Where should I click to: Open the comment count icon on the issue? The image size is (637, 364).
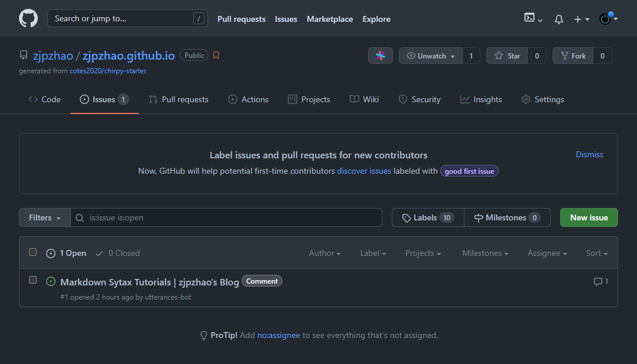click(597, 281)
